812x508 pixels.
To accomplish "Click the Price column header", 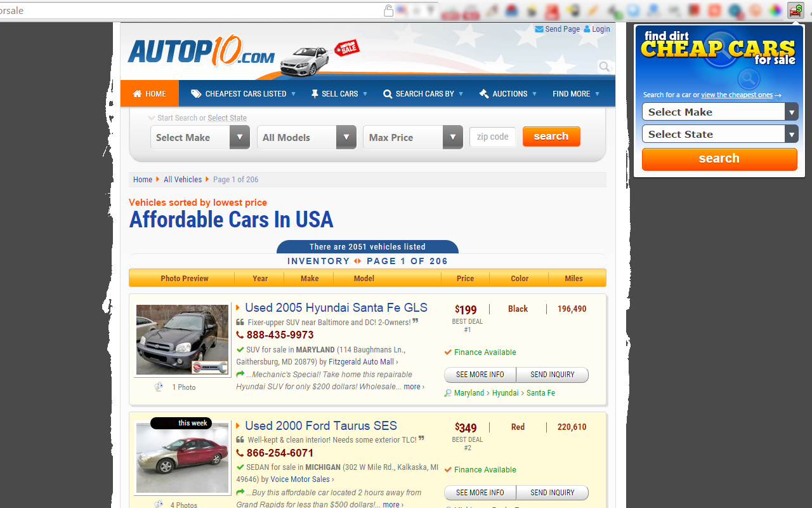I will [466, 278].
